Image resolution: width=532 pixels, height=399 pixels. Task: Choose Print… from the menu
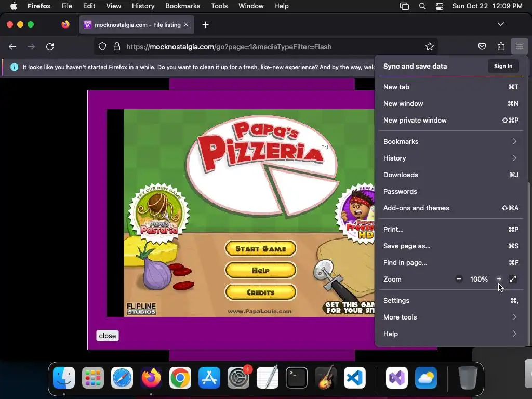[450, 229]
